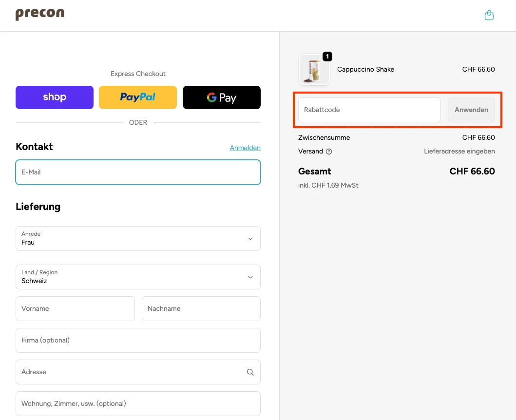Select the Nachname text field
Screen dimensions: 516x420
[201, 309]
